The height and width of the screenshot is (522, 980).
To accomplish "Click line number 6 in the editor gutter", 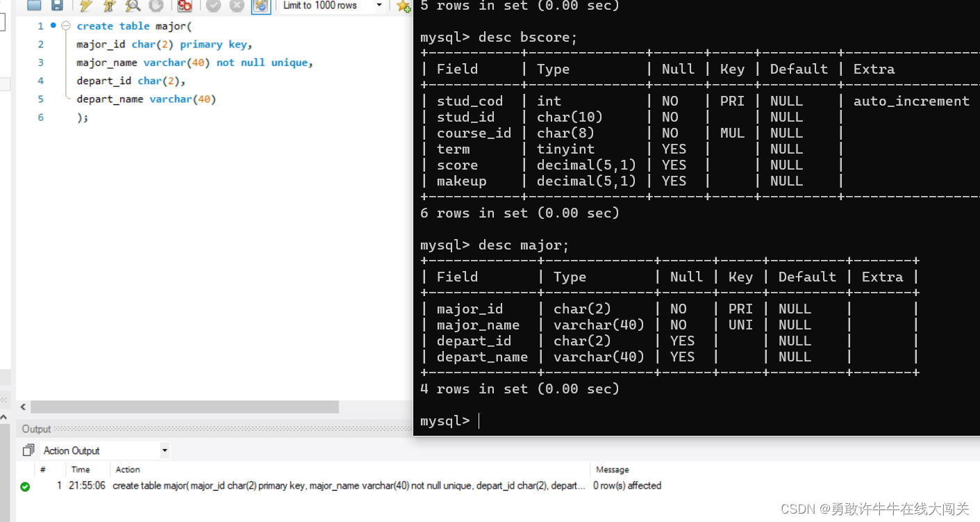I will (40, 117).
